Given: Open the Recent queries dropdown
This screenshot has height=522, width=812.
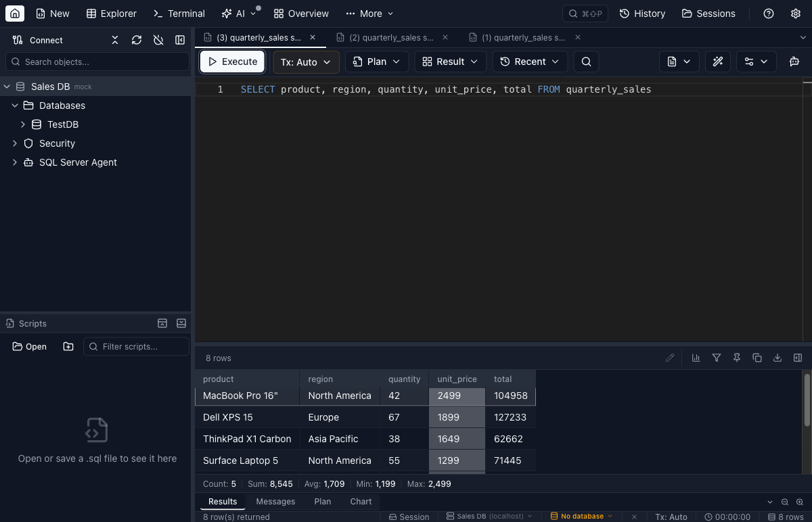Looking at the screenshot, I should [530, 62].
